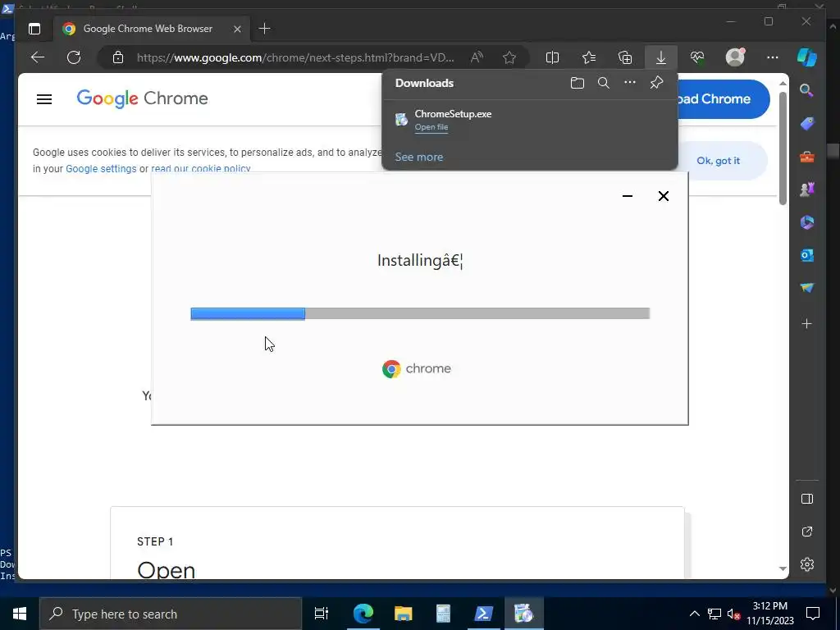Click See more in Downloads panel

tap(419, 157)
